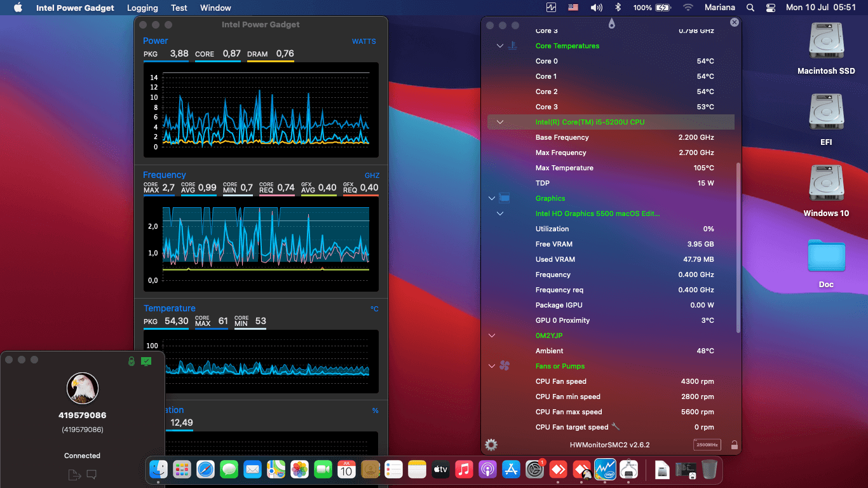Viewport: 868px width, 488px height.
Task: Click the AnyDesk green monitor icon
Action: click(146, 361)
